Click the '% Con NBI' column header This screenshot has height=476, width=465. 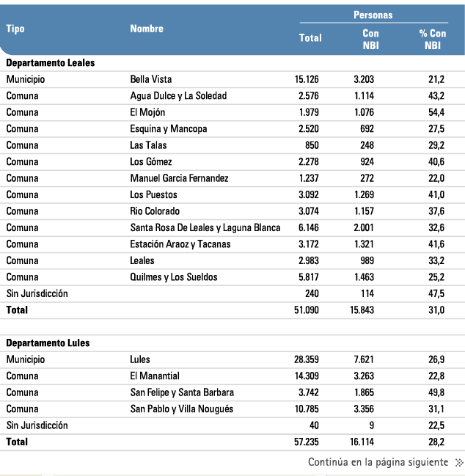point(433,39)
